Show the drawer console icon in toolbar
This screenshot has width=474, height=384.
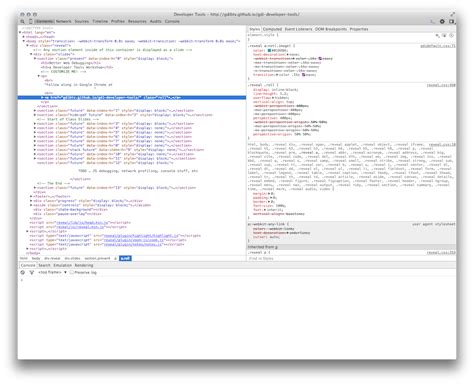(433, 21)
